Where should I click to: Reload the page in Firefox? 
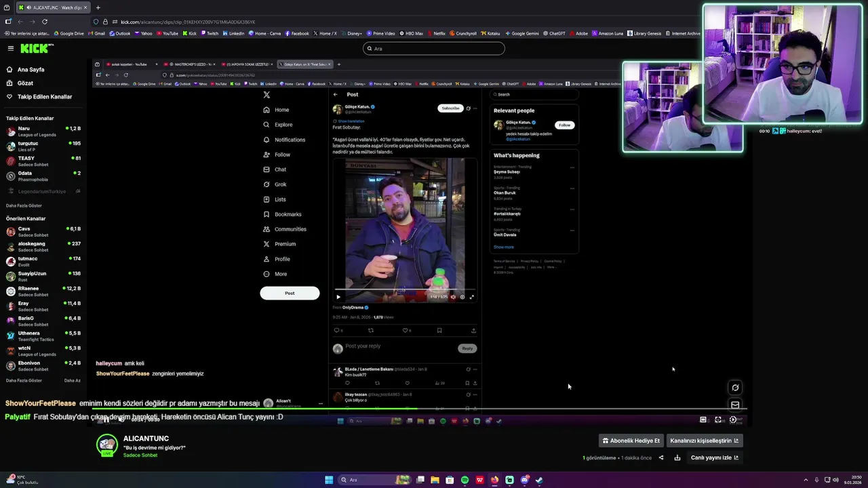(x=45, y=22)
